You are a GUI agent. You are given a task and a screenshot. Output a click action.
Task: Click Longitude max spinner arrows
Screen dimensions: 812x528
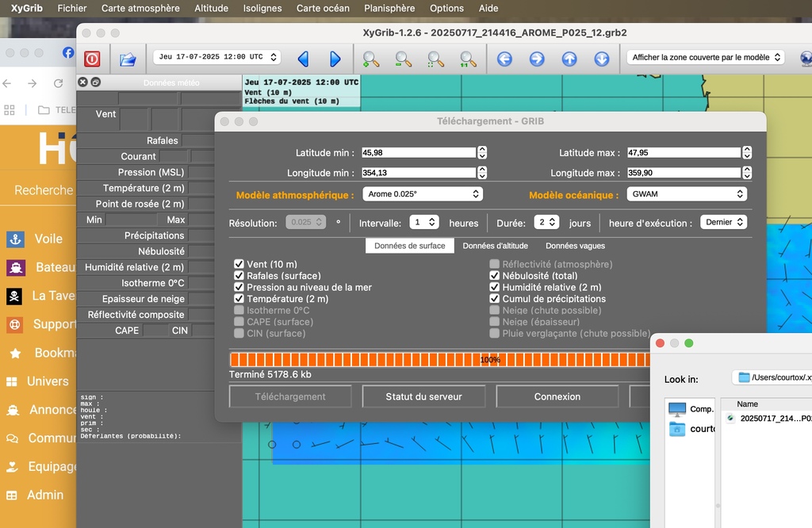click(747, 173)
